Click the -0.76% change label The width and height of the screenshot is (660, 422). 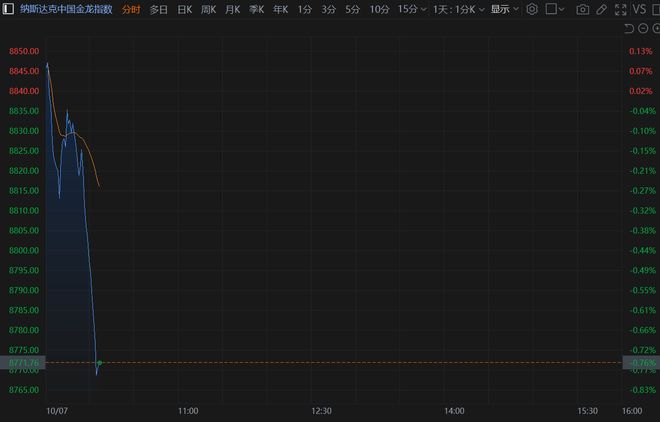tap(642, 362)
